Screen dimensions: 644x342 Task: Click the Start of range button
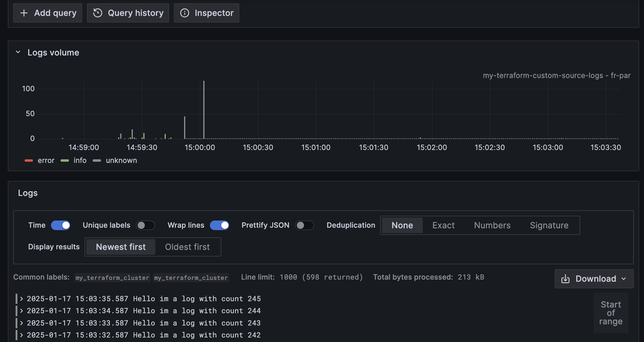click(x=611, y=313)
